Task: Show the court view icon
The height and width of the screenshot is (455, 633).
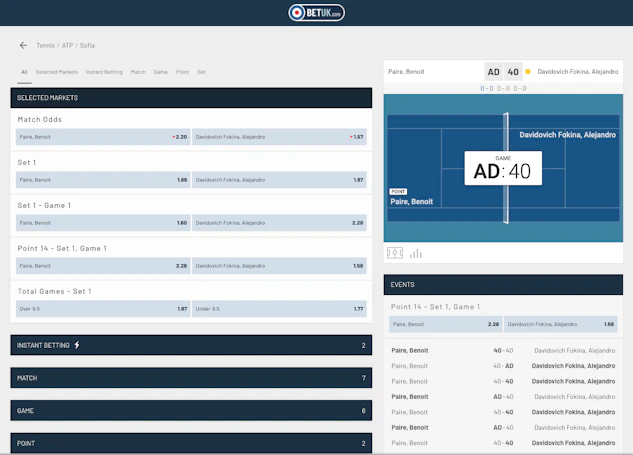Action: [x=395, y=253]
